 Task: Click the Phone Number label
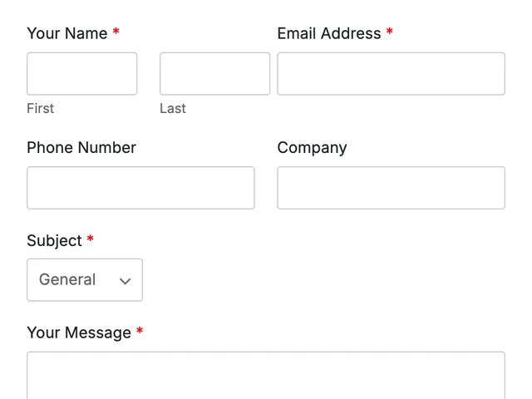pyautogui.click(x=81, y=148)
